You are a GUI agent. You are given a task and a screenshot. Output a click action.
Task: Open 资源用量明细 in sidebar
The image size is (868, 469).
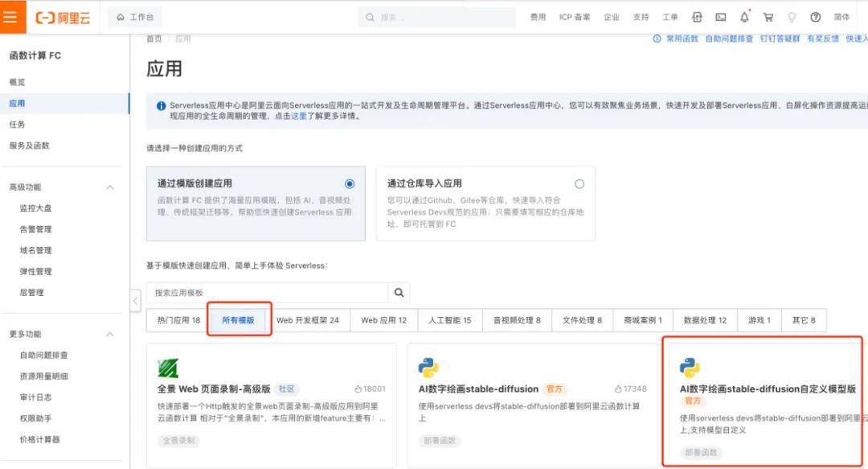click(x=43, y=376)
